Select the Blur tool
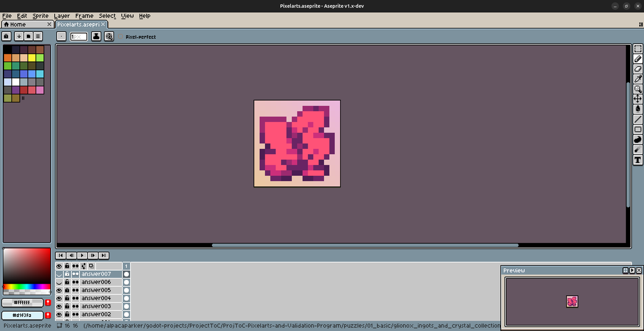 (638, 150)
